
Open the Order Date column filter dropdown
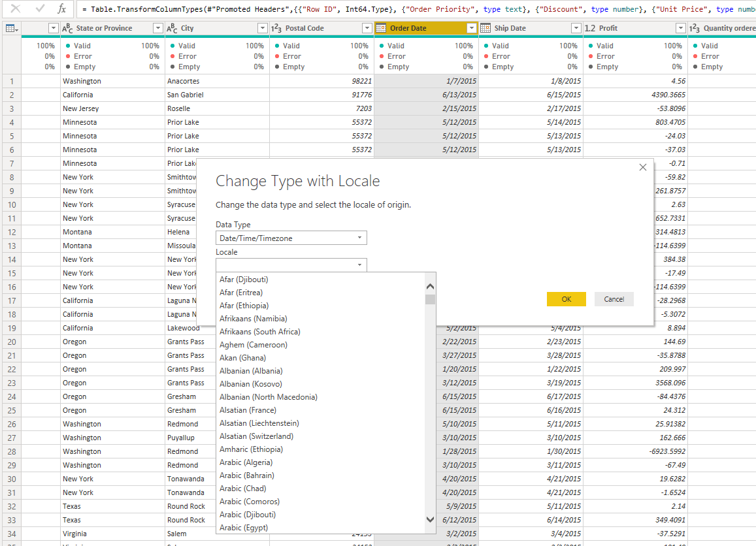click(x=472, y=29)
